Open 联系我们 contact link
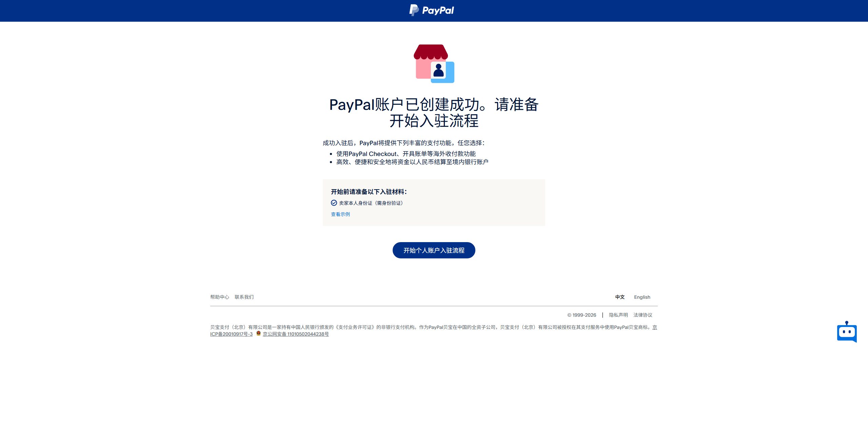868x431 pixels. pos(244,297)
